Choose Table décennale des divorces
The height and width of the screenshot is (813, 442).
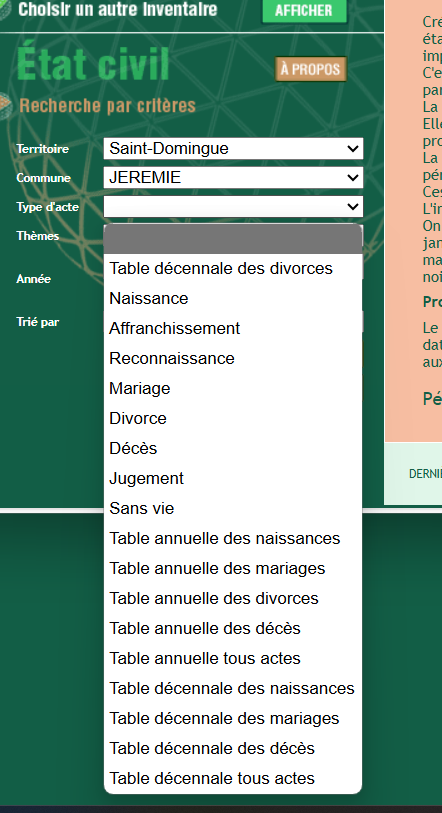(233, 269)
